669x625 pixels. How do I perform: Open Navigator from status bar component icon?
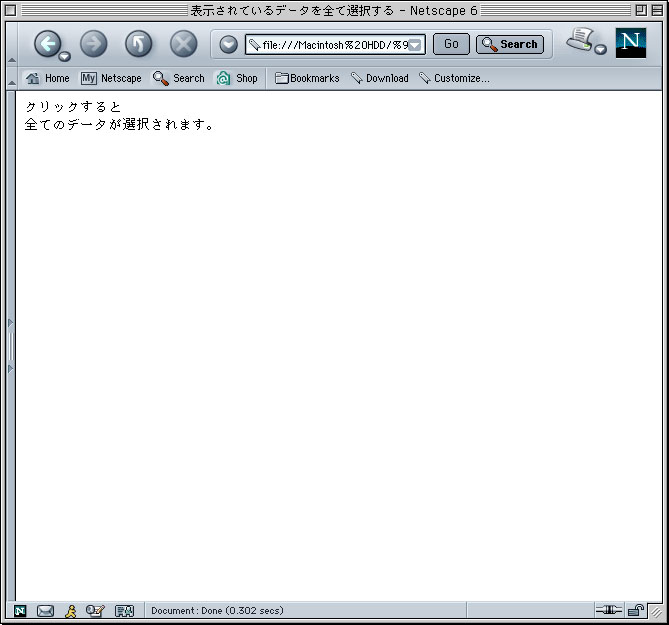point(20,611)
